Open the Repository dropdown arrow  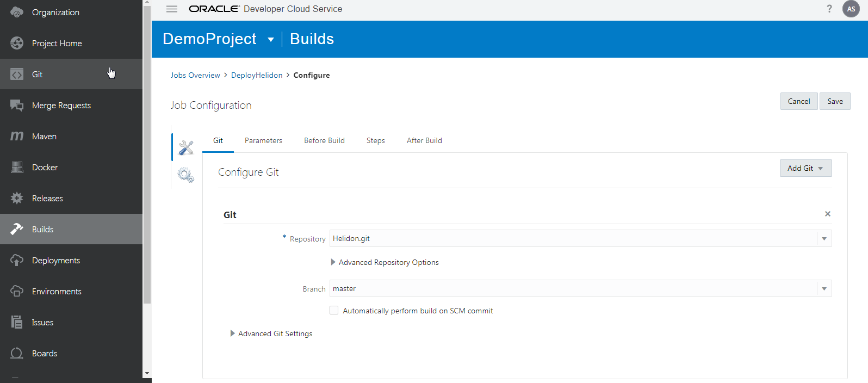pyautogui.click(x=824, y=238)
